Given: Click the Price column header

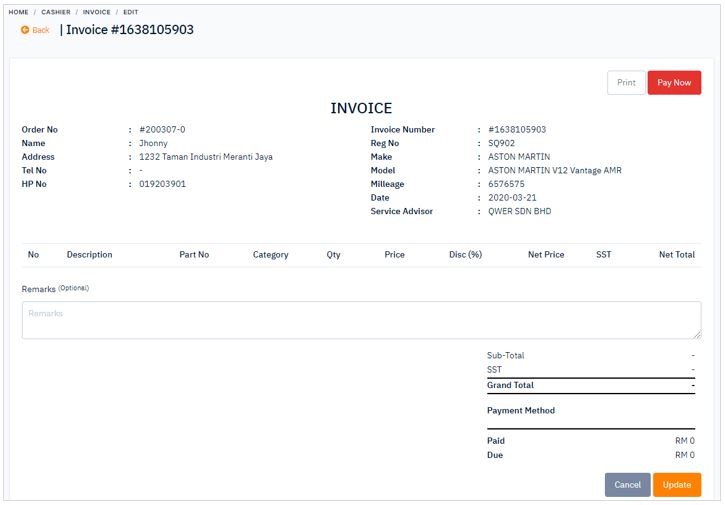Looking at the screenshot, I should [394, 254].
